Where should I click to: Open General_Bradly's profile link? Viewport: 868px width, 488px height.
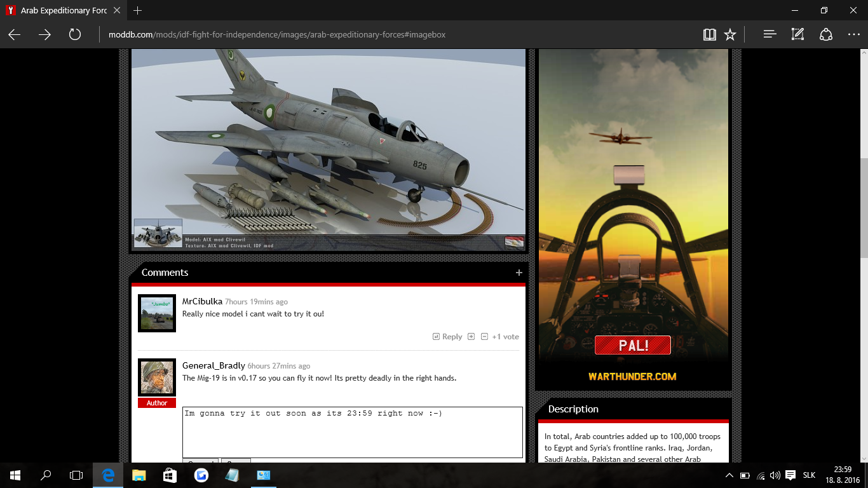coord(214,365)
